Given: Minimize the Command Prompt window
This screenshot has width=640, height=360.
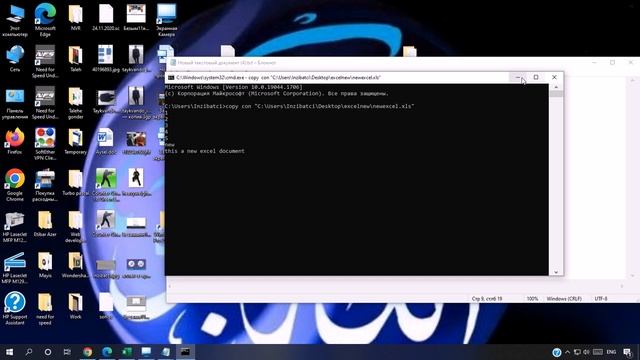Looking at the screenshot, I should [518, 77].
